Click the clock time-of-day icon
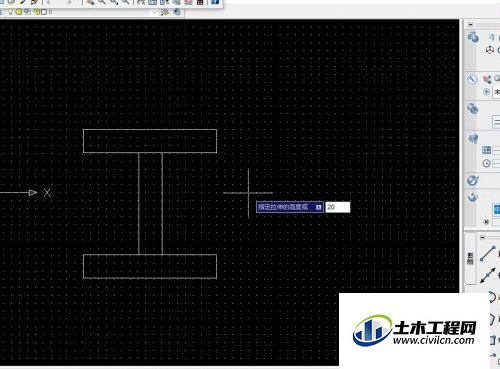The width and height of the screenshot is (500, 369). 486,163
